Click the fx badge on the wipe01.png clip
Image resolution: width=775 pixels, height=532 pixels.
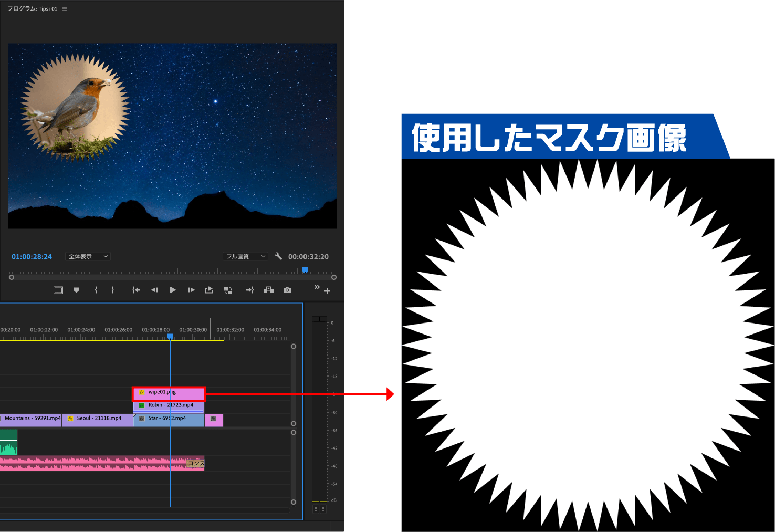[142, 392]
